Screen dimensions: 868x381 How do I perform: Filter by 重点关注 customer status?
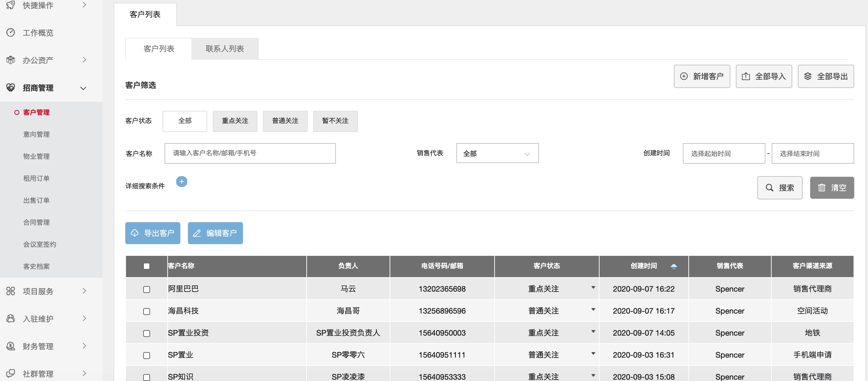pos(235,121)
